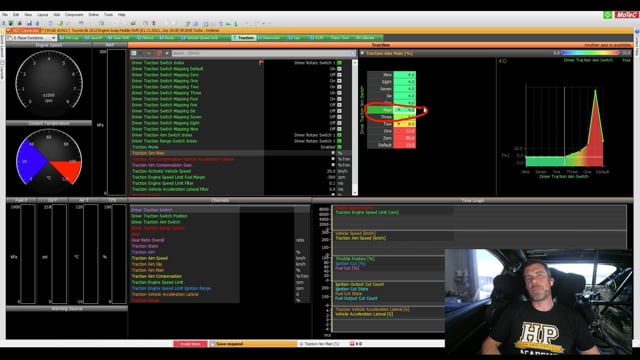The height and width of the screenshot is (360, 640).
Task: Open the Tools menu
Action: pyautogui.click(x=108, y=15)
